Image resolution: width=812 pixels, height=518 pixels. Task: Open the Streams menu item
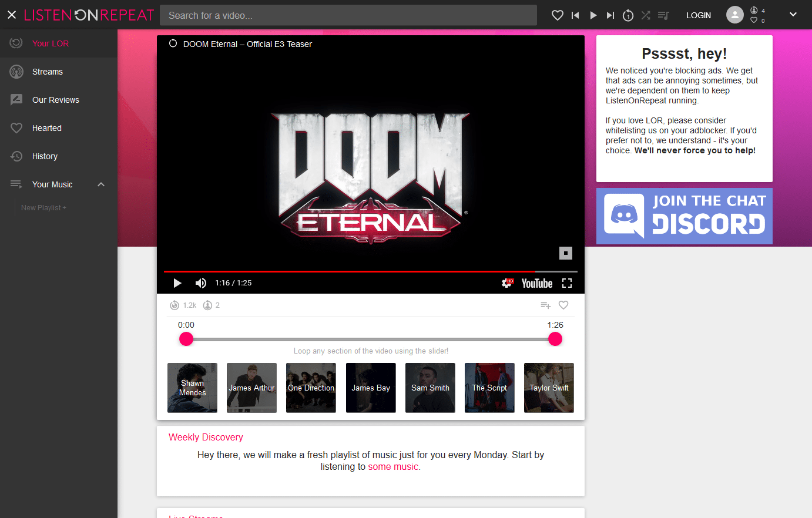(x=48, y=72)
